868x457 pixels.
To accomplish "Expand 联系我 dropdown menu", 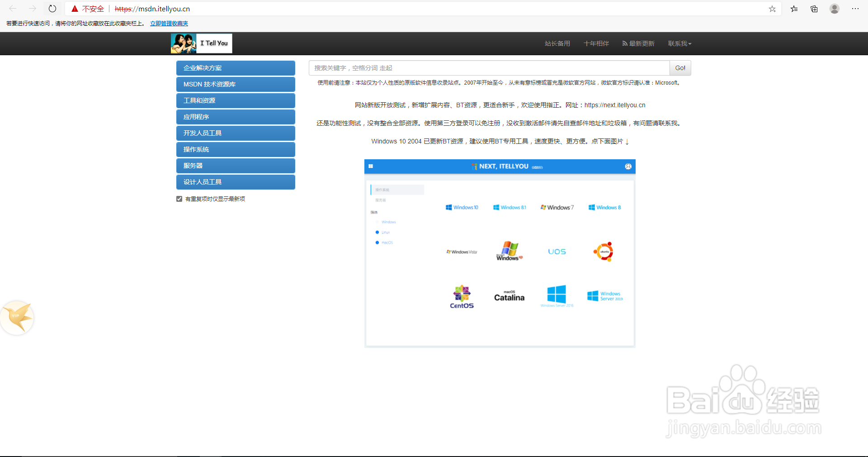I will tap(679, 43).
